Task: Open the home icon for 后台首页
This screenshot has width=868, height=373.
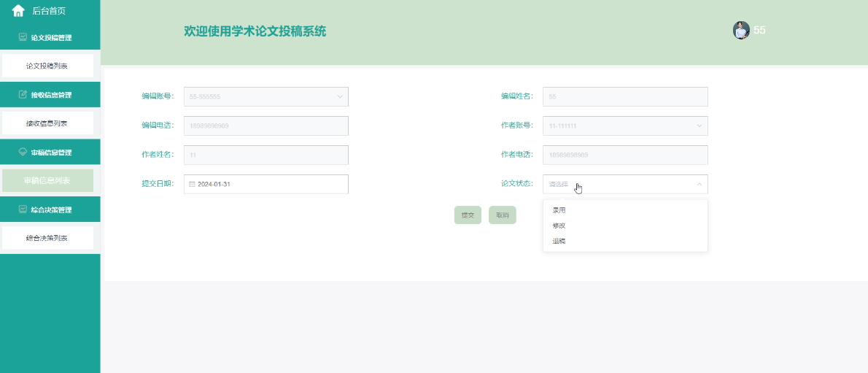Action: point(18,10)
